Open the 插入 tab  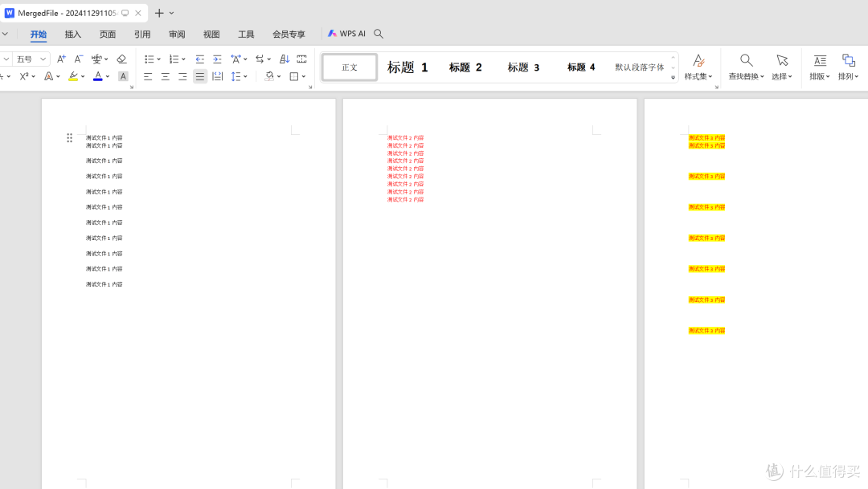pos(72,35)
